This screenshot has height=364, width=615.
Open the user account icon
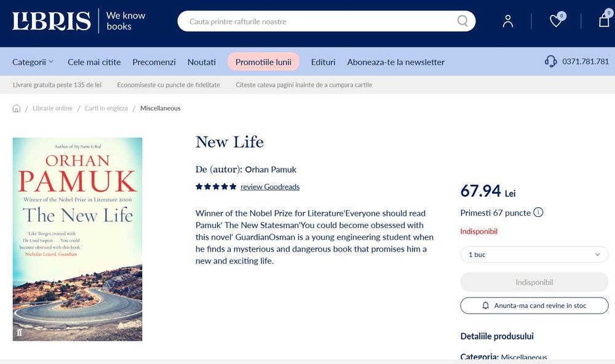(x=508, y=21)
